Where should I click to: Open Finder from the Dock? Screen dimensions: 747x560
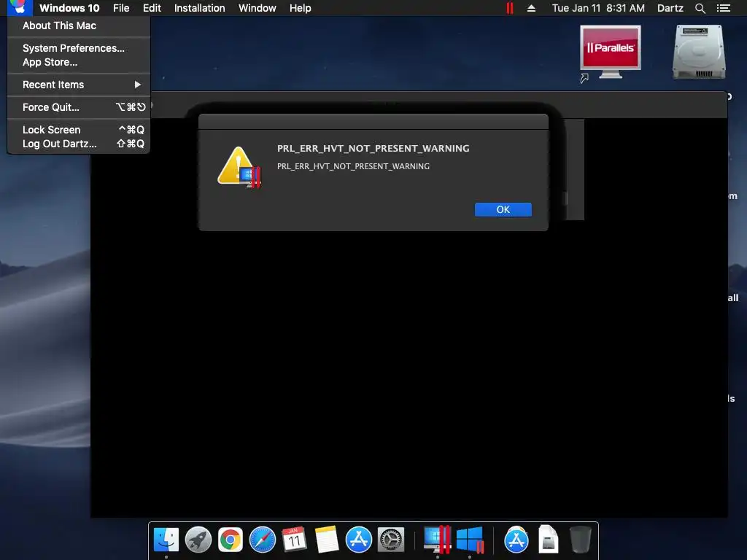tap(166, 540)
